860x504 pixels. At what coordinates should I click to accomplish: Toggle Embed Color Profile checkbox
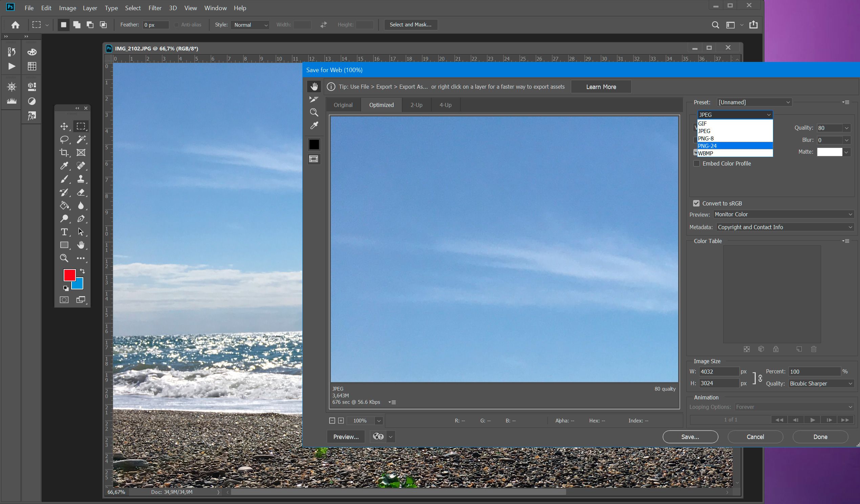(x=697, y=163)
